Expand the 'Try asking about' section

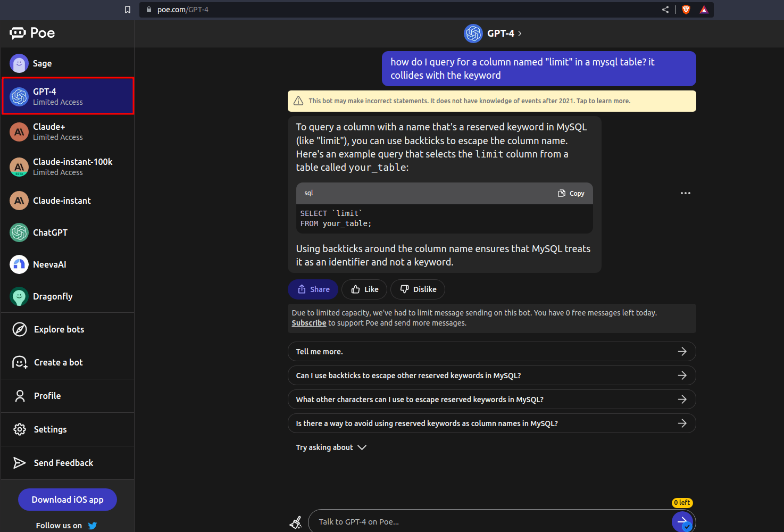coord(331,447)
